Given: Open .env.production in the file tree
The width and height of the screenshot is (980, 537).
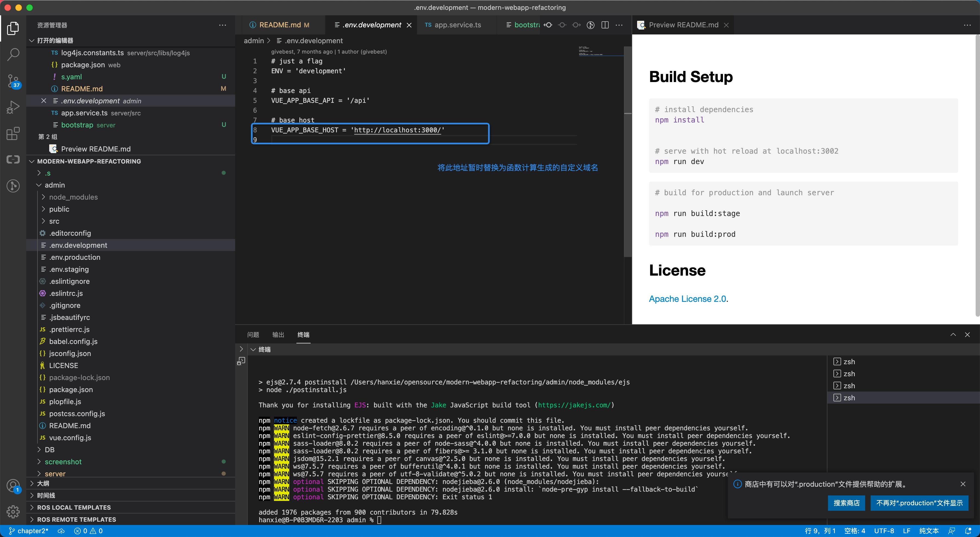Looking at the screenshot, I should point(75,257).
